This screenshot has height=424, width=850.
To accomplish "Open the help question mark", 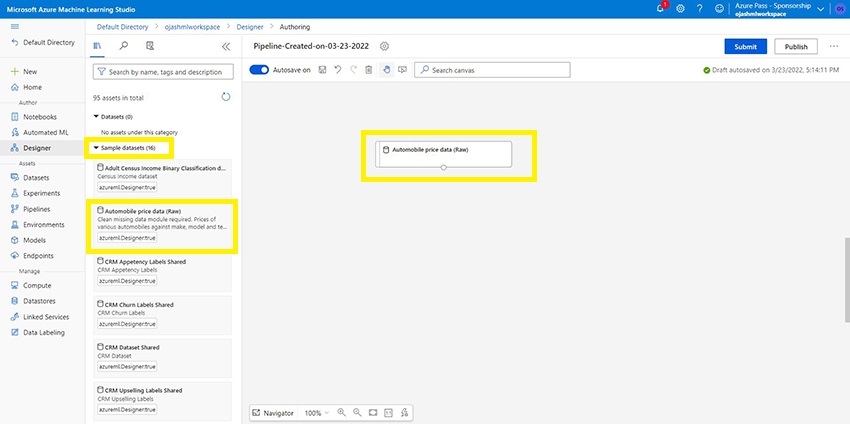I will pyautogui.click(x=699, y=9).
